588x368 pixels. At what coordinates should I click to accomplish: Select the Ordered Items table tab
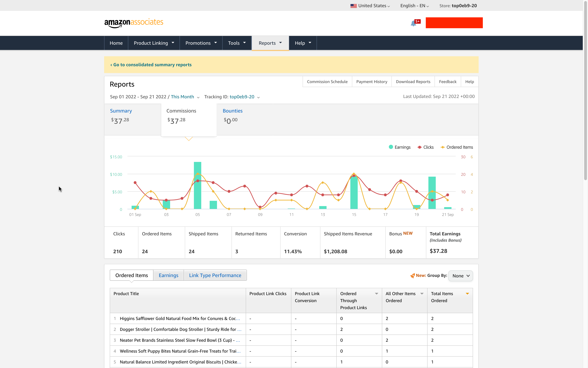coord(131,275)
